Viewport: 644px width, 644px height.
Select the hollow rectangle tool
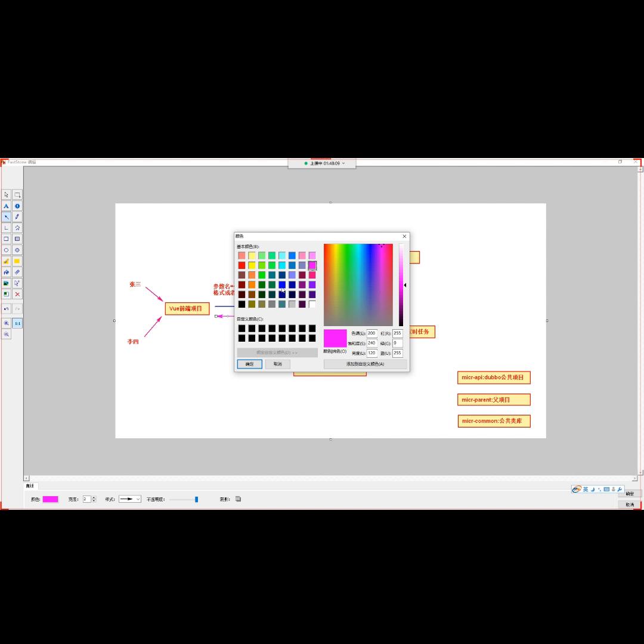(6, 239)
